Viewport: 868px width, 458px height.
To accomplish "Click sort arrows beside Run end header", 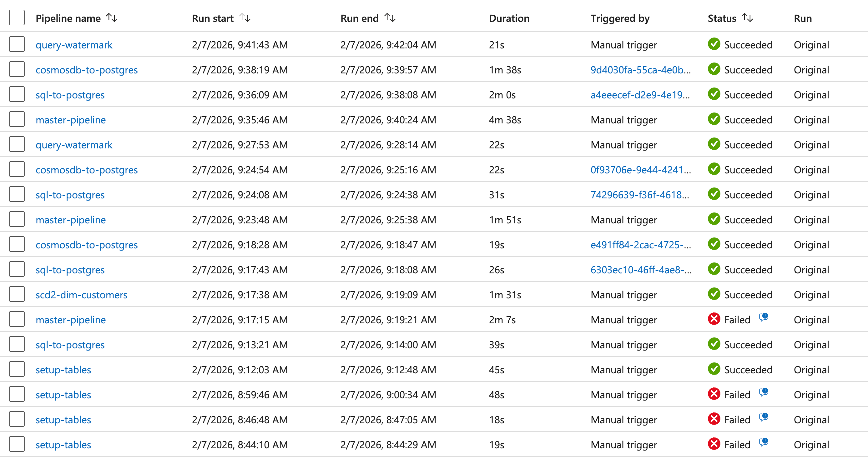I will click(x=390, y=17).
